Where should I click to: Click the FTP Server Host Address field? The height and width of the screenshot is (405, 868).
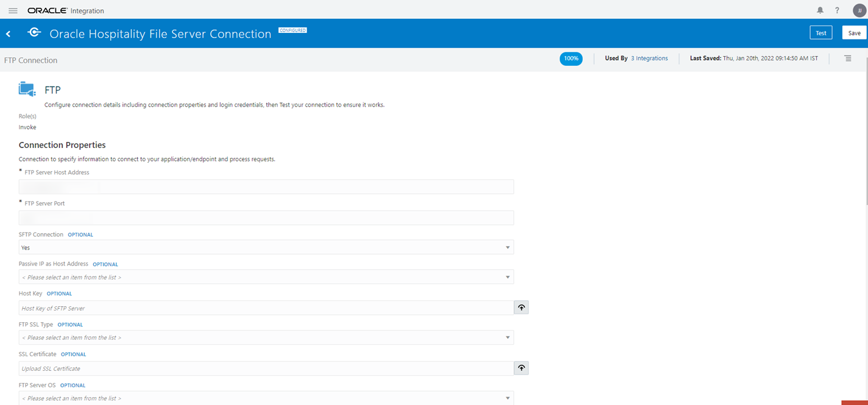pyautogui.click(x=266, y=187)
